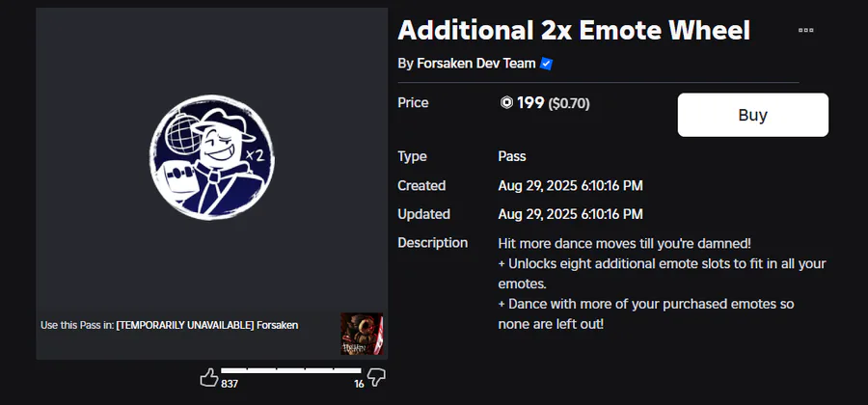The image size is (868, 405).
Task: Click the thumbs up like icon
Action: pyautogui.click(x=208, y=378)
